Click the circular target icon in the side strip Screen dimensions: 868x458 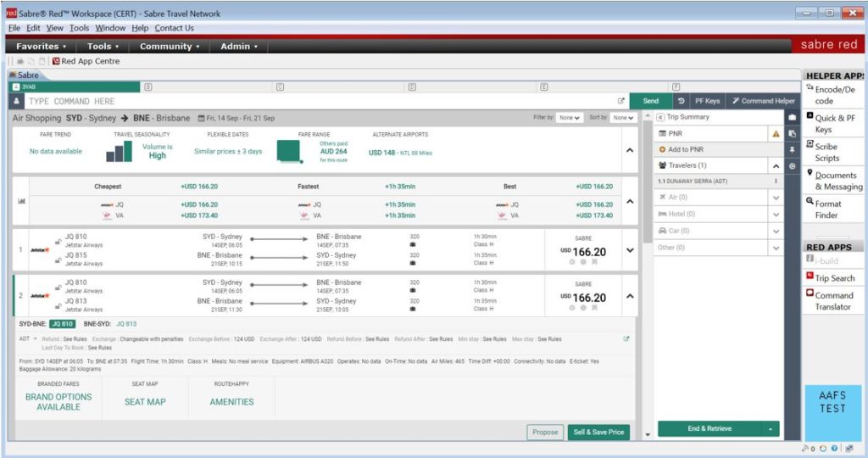coord(793,166)
